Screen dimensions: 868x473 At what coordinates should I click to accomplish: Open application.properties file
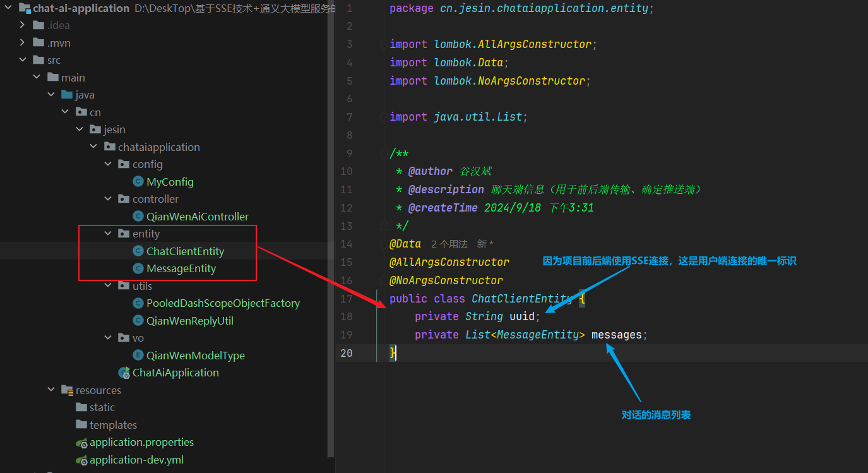[x=141, y=443]
